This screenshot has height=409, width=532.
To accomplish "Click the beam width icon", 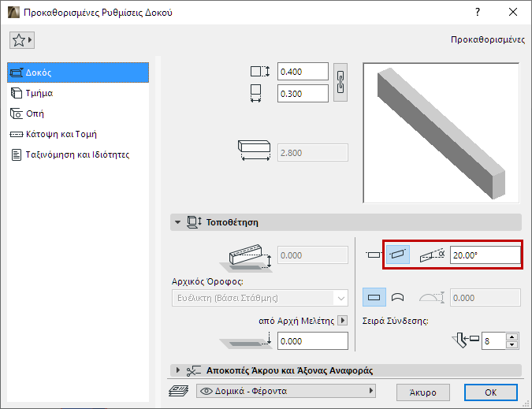I will [256, 93].
